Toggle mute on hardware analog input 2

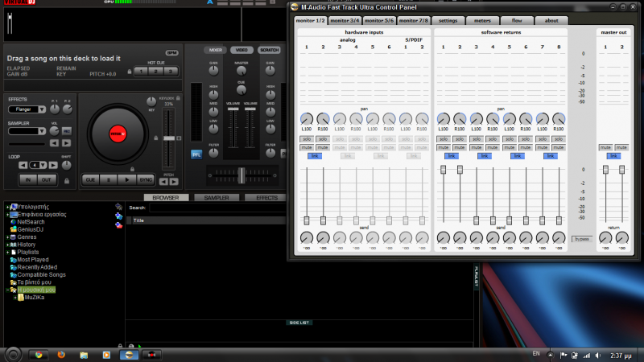(x=323, y=147)
